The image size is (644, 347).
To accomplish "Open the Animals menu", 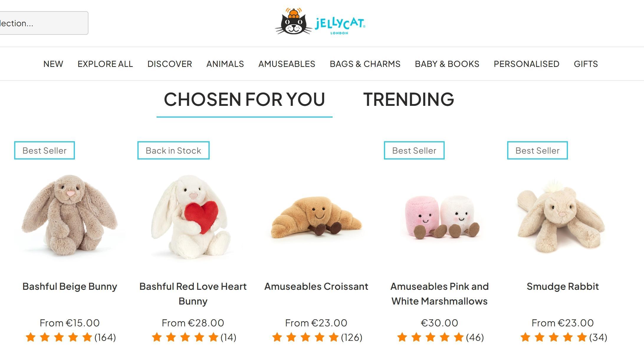I will (225, 64).
